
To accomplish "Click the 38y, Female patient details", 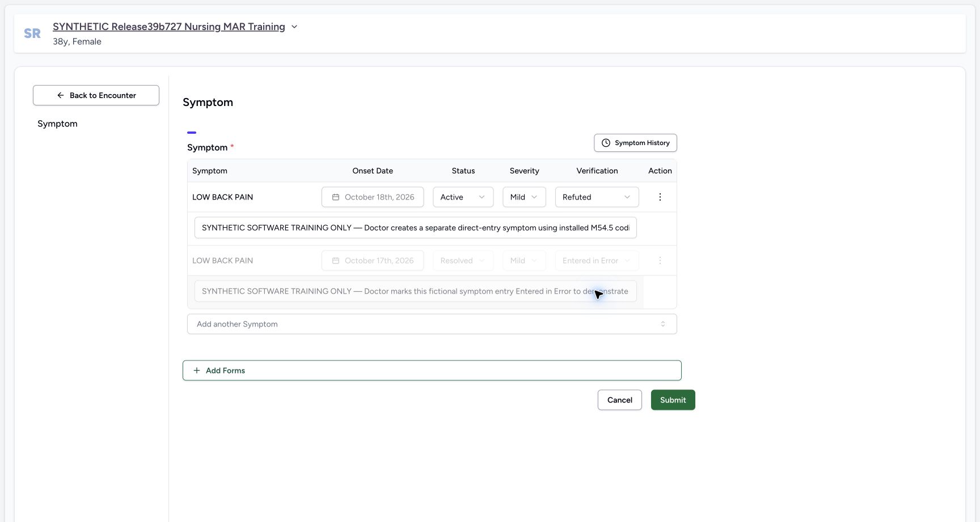I will [77, 41].
